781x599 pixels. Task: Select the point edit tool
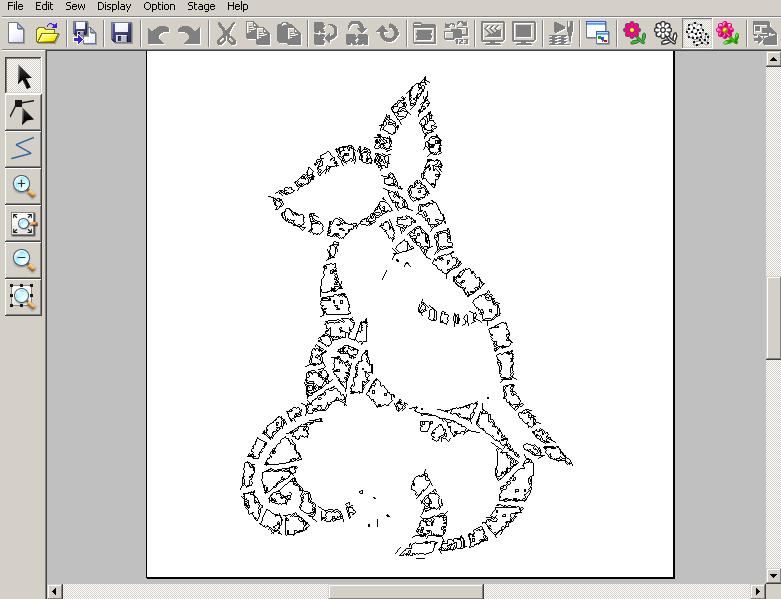23,113
